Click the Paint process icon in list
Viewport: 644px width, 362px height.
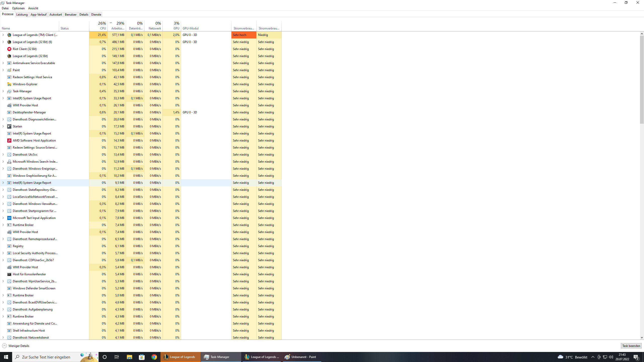click(x=9, y=70)
